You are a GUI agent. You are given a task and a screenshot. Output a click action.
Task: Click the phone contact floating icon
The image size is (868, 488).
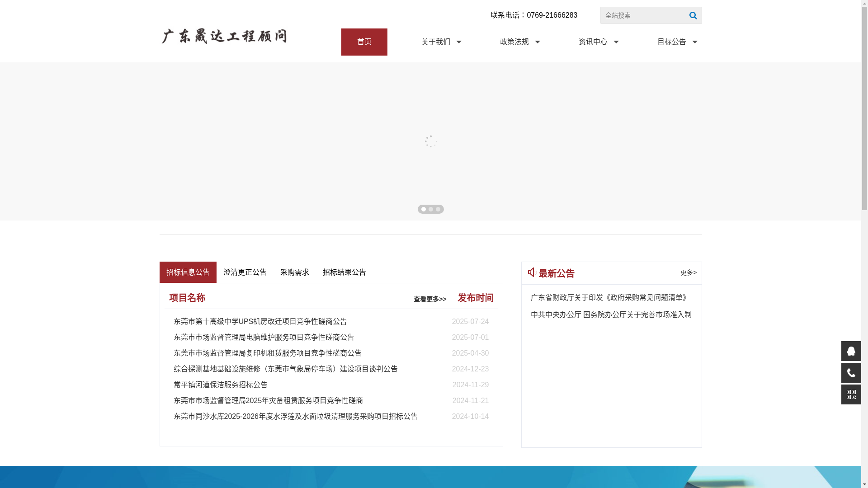point(851,373)
